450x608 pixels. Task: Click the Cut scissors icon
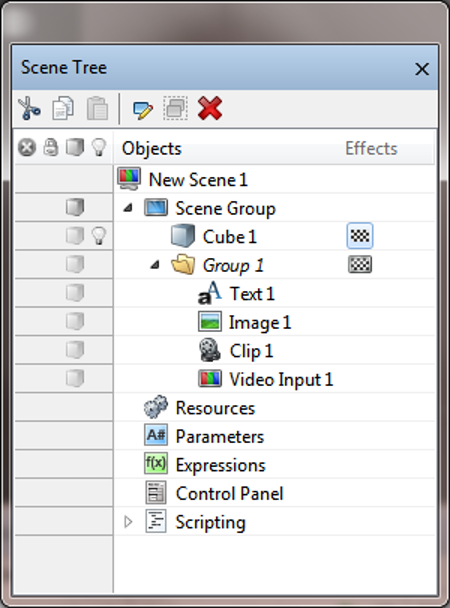29,108
